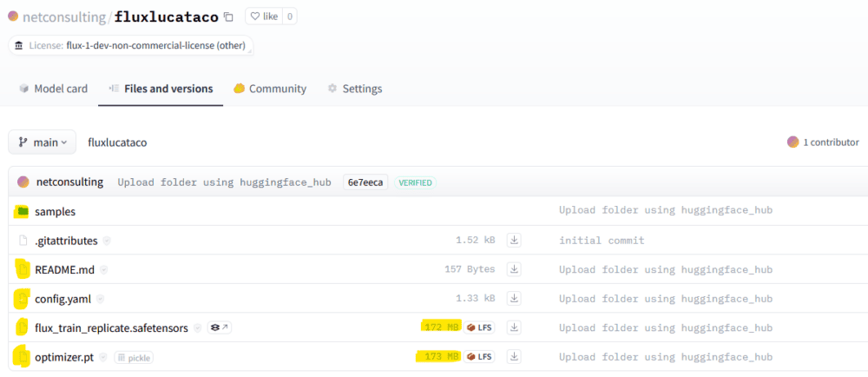Click the fluxlucataco breadcrumb path
Image resolution: width=868 pixels, height=377 pixels.
(117, 142)
